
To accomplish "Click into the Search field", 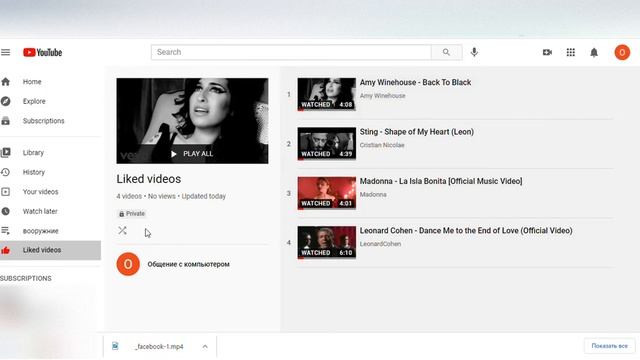I will pyautogui.click(x=291, y=52).
